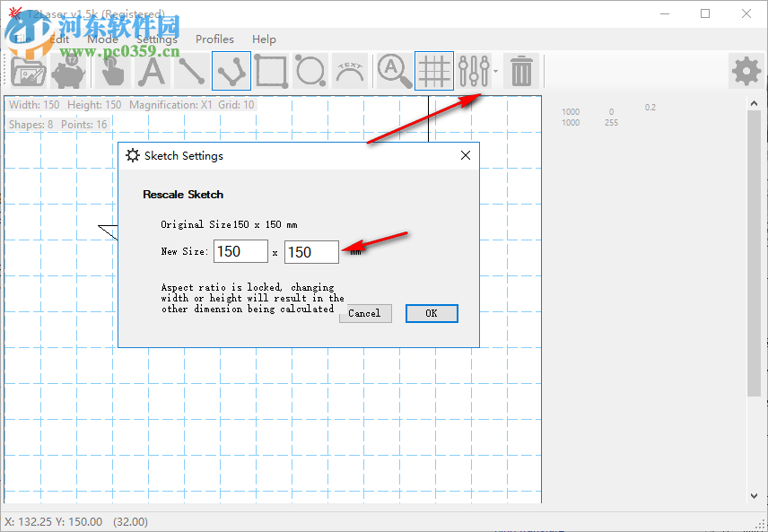Click the magnifier zoom tool
Screen dimensions: 768x532
tap(394, 72)
